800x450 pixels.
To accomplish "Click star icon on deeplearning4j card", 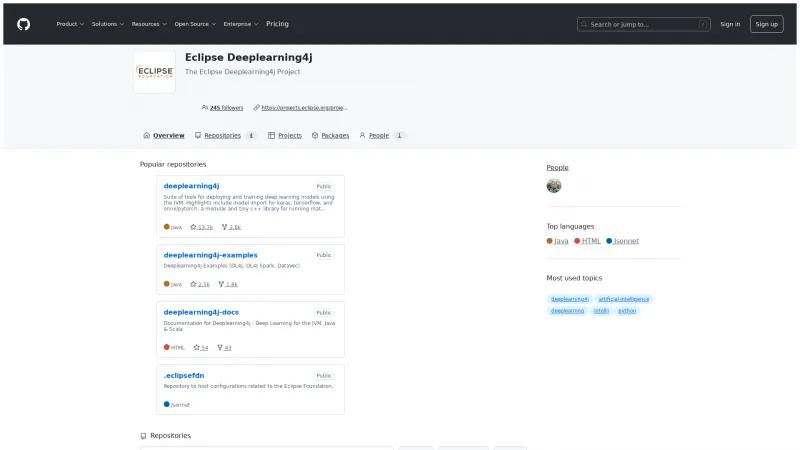I will coord(193,227).
